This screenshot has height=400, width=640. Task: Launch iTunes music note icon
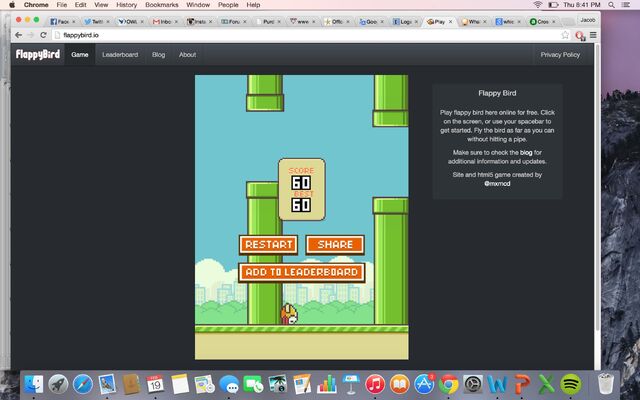click(x=375, y=384)
